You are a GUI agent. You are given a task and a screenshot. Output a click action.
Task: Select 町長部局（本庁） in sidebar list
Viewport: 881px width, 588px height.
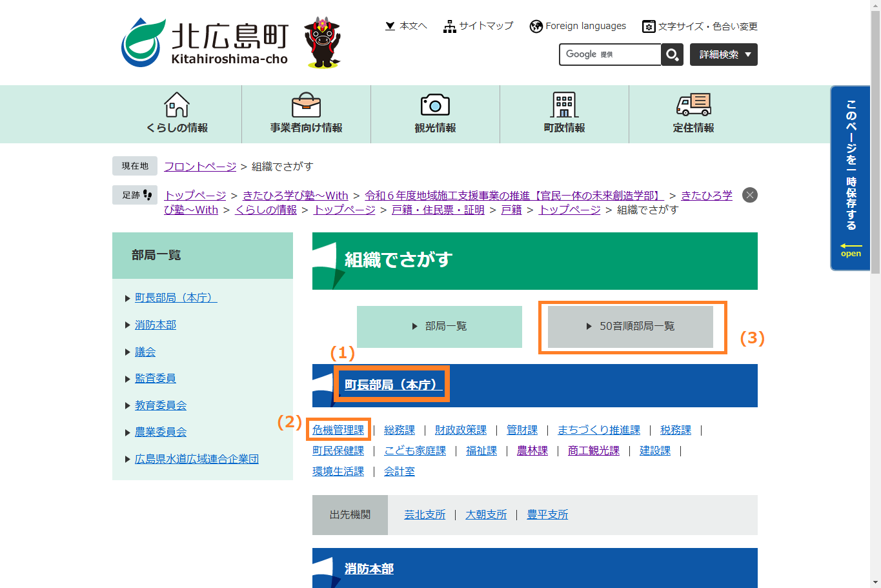pos(176,298)
